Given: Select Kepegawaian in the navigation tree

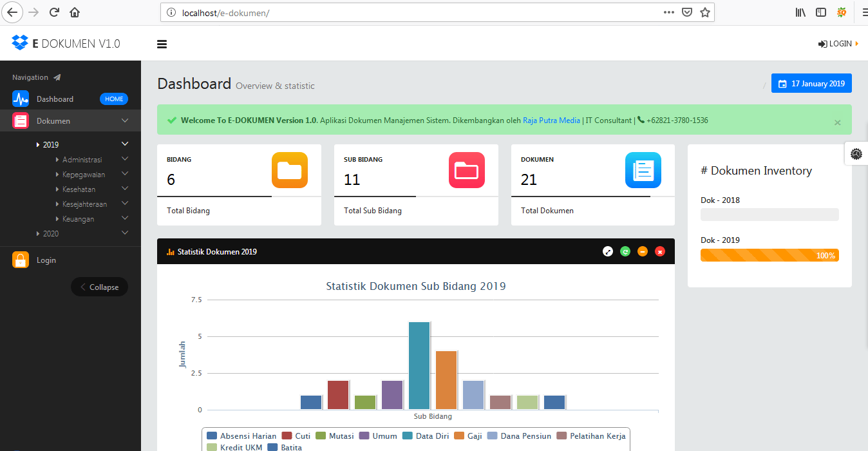Looking at the screenshot, I should pyautogui.click(x=83, y=174).
